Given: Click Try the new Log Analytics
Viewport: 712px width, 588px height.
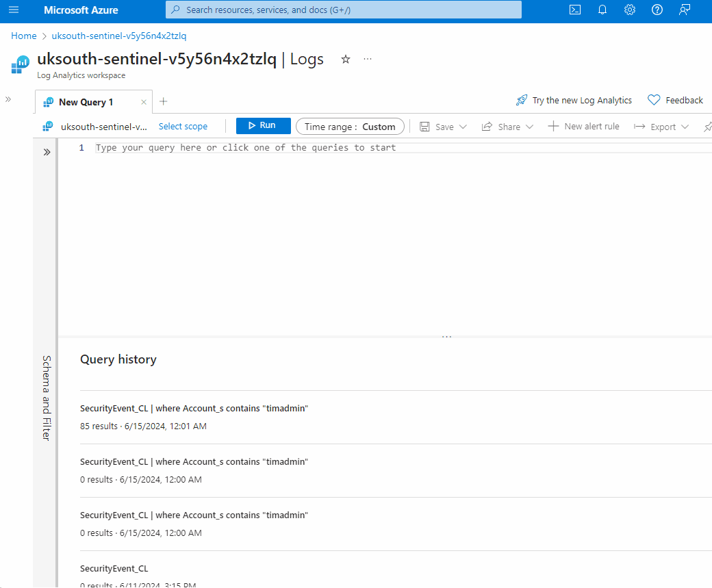Looking at the screenshot, I should coord(582,101).
